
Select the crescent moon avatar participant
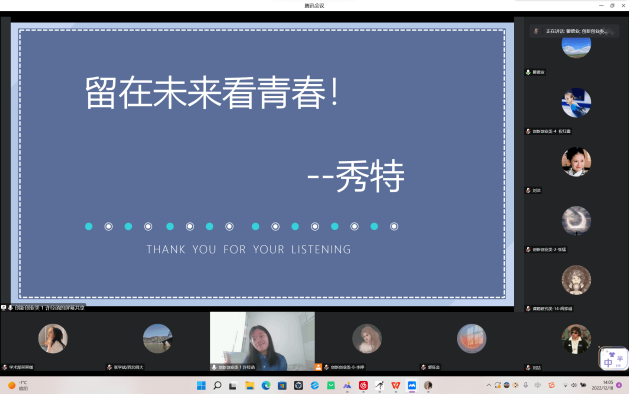[576, 221]
